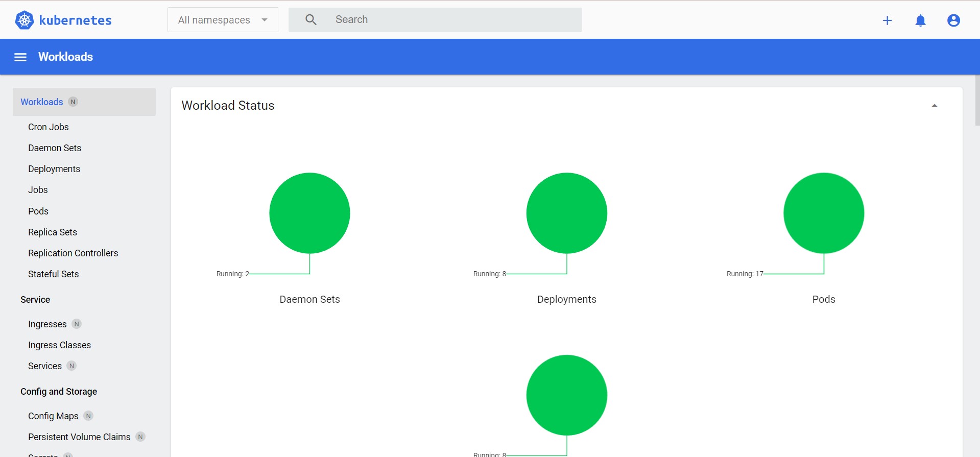
Task: Go to Stateful Sets
Action: tap(54, 274)
